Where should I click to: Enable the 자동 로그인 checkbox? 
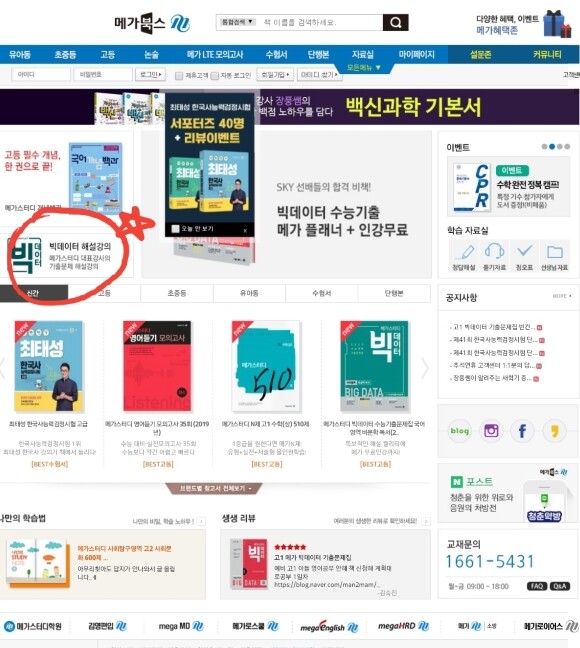(214, 76)
